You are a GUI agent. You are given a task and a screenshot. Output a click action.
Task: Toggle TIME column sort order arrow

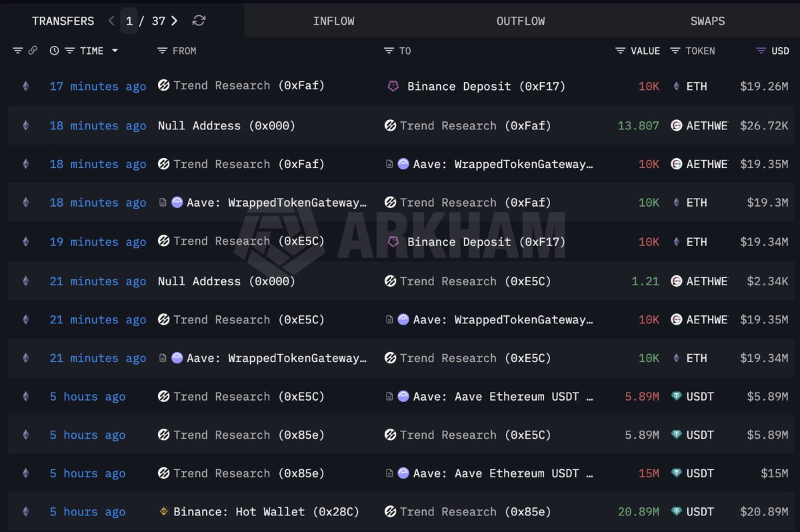pyautogui.click(x=115, y=51)
